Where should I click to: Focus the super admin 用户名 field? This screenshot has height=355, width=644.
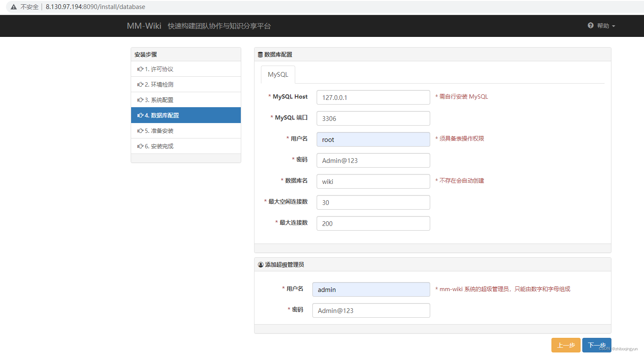[371, 289]
